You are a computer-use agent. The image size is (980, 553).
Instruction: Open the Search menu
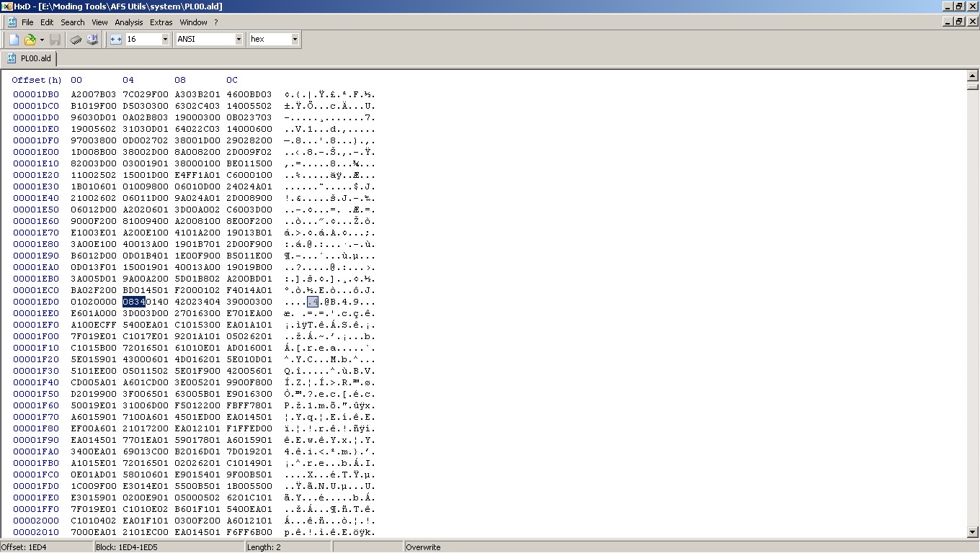(73, 22)
